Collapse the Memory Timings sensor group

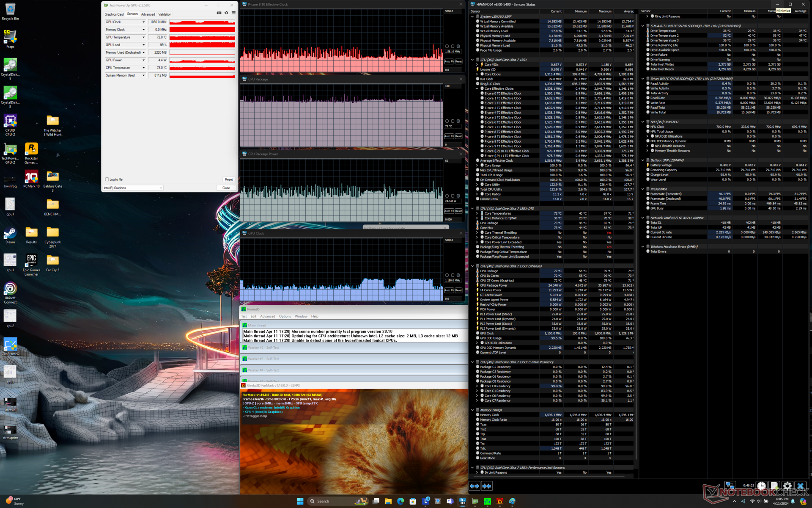472,410
